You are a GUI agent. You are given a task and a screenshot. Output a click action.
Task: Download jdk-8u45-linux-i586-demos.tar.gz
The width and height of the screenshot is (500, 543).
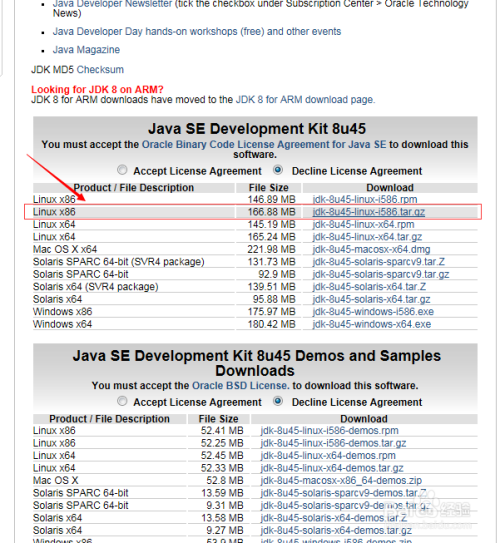[x=333, y=443]
